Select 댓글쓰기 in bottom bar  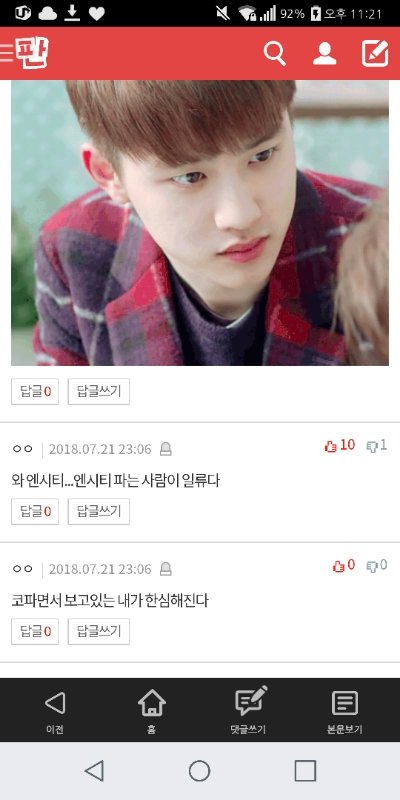click(248, 711)
